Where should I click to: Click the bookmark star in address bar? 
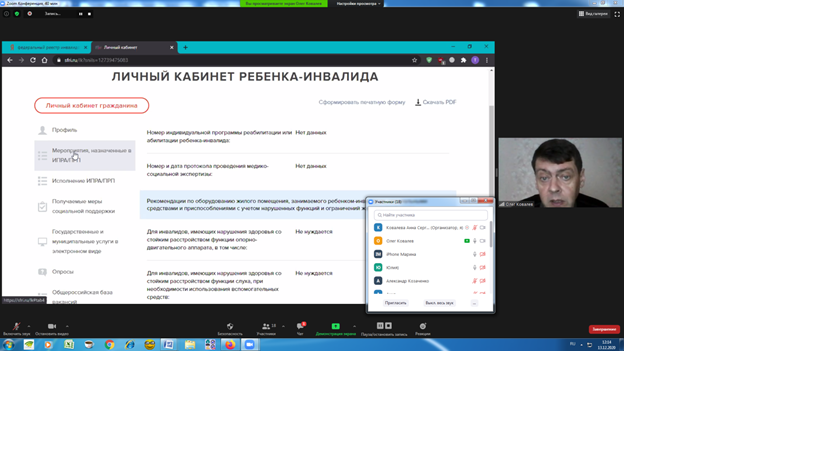pos(414,60)
